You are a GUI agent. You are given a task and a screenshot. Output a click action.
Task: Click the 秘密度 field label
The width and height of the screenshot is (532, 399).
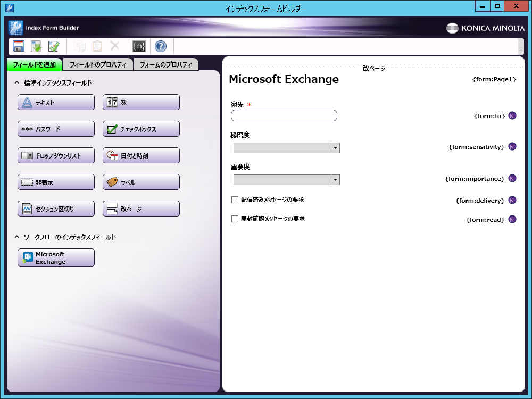pos(240,135)
